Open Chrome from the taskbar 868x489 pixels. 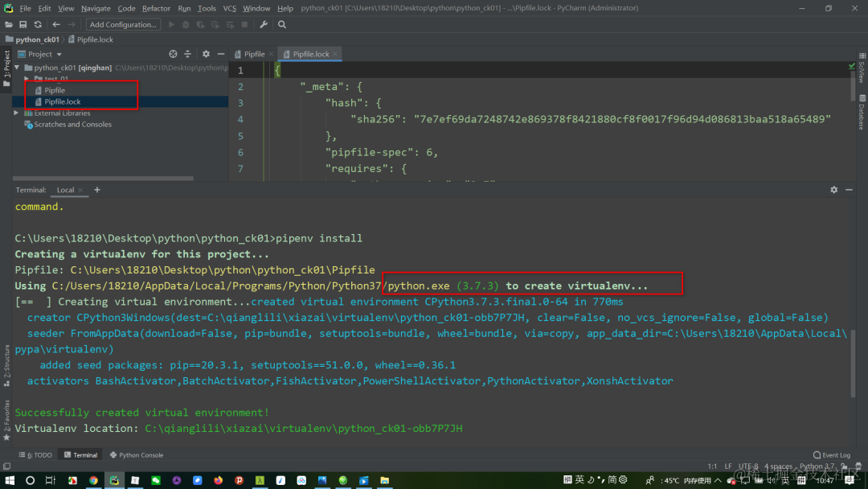tap(93, 480)
